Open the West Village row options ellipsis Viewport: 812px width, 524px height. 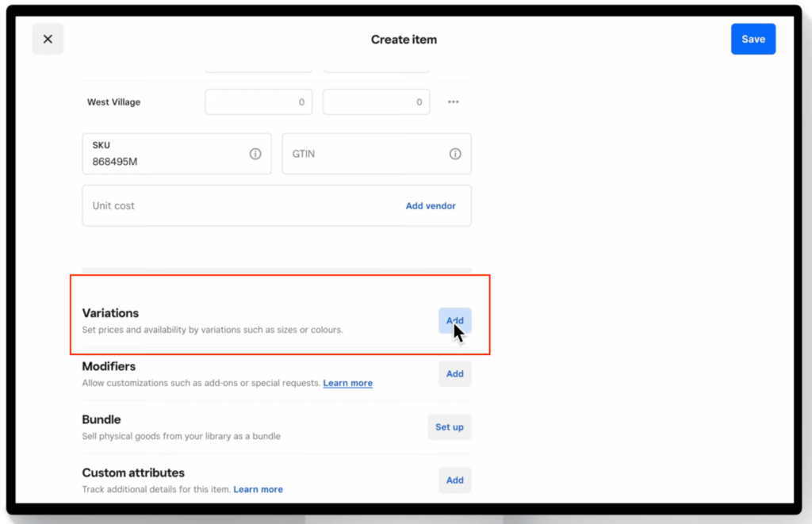[453, 101]
